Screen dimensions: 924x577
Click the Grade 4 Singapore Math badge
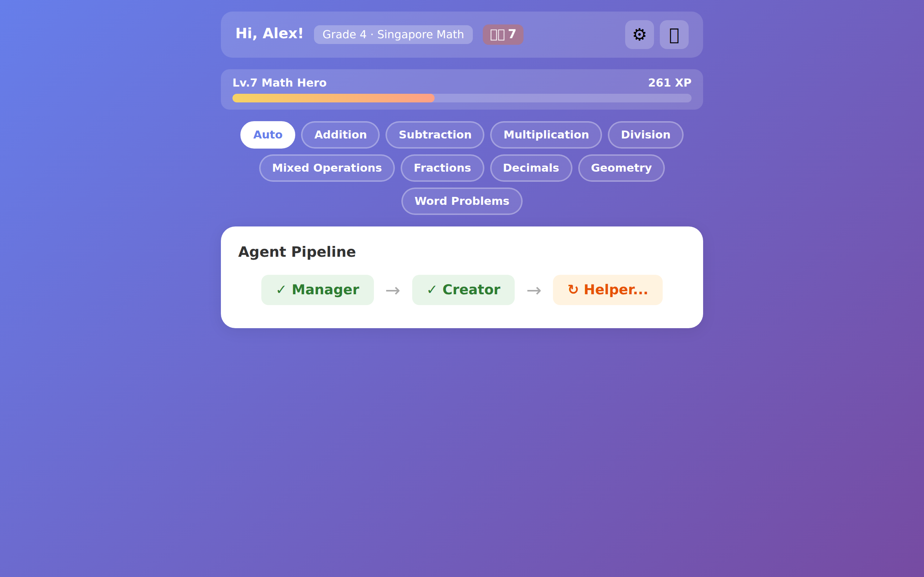(393, 34)
